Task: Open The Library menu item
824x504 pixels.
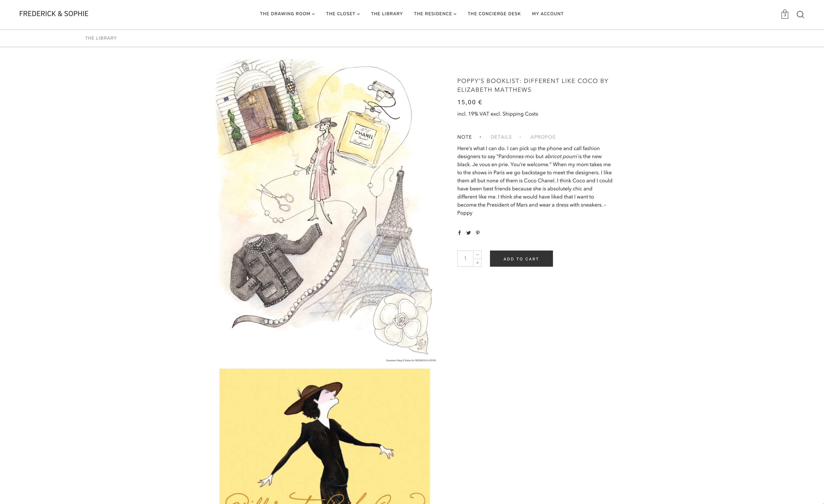Action: tap(387, 14)
